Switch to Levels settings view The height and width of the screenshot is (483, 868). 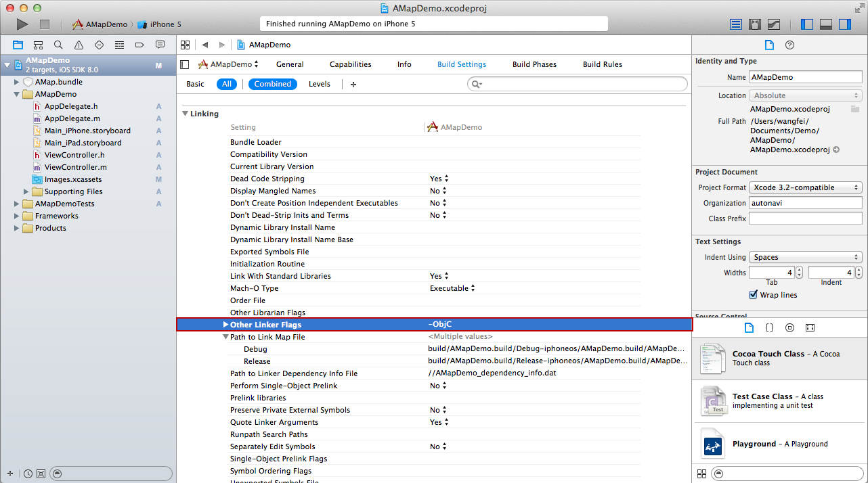point(320,85)
